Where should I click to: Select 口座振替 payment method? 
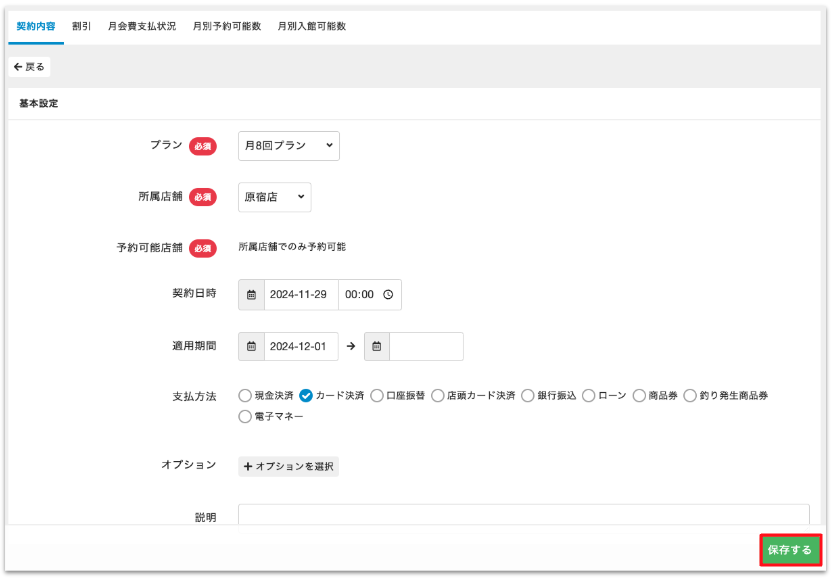click(377, 396)
